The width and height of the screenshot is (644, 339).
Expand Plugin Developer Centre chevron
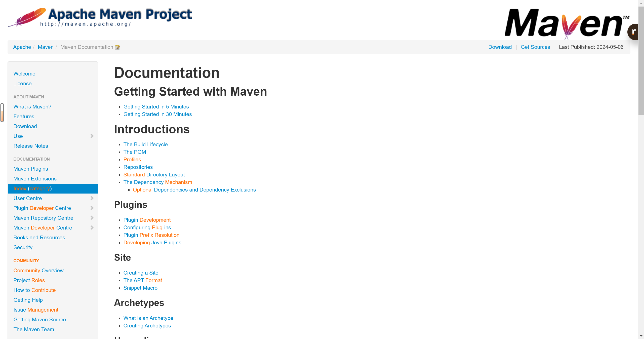(x=92, y=208)
